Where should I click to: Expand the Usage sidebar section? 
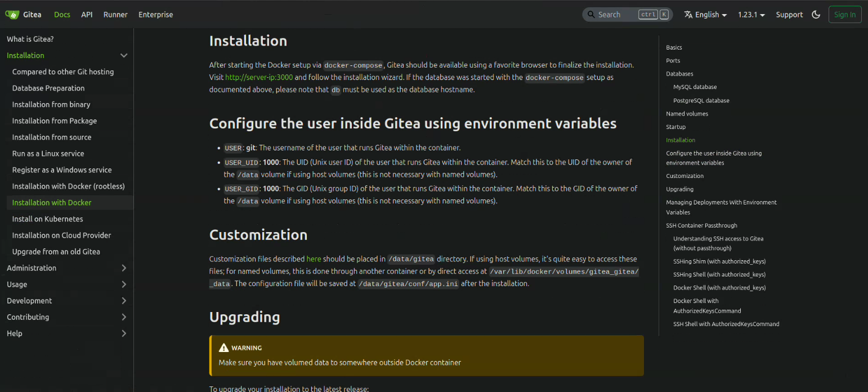[124, 284]
